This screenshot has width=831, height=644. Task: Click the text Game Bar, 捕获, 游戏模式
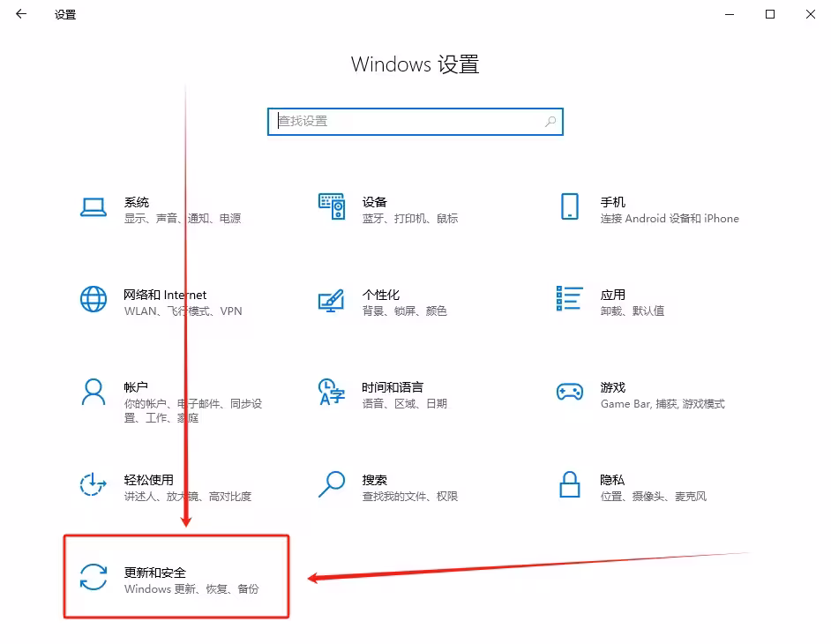coord(663,404)
